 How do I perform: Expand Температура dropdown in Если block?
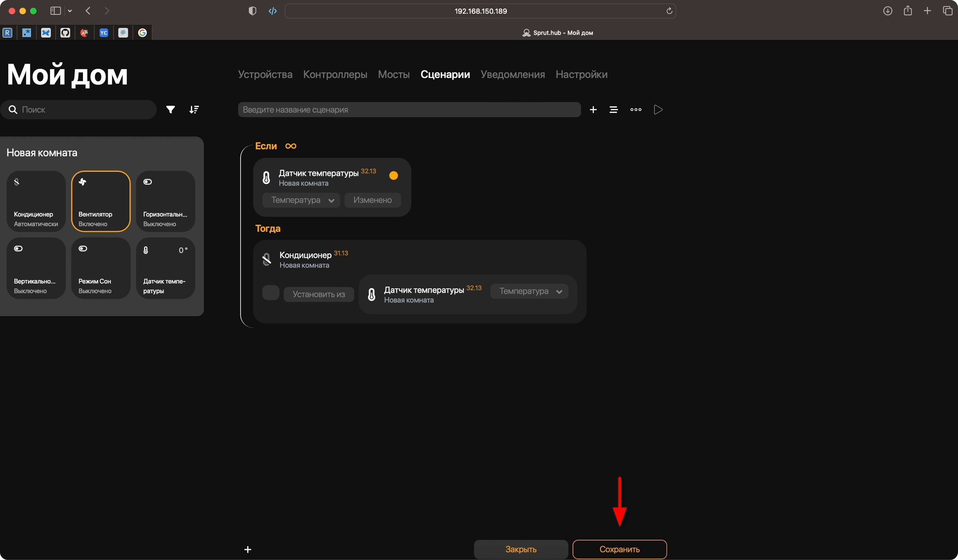[x=301, y=200]
